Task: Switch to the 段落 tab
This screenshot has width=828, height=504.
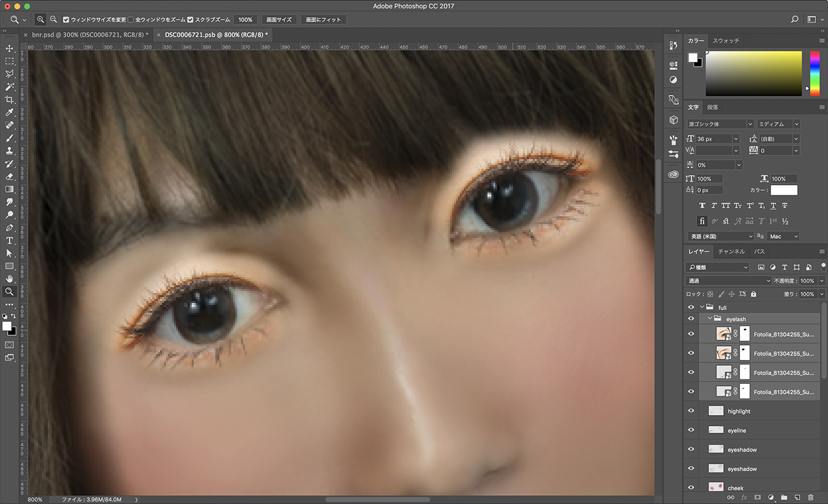Action: point(712,107)
